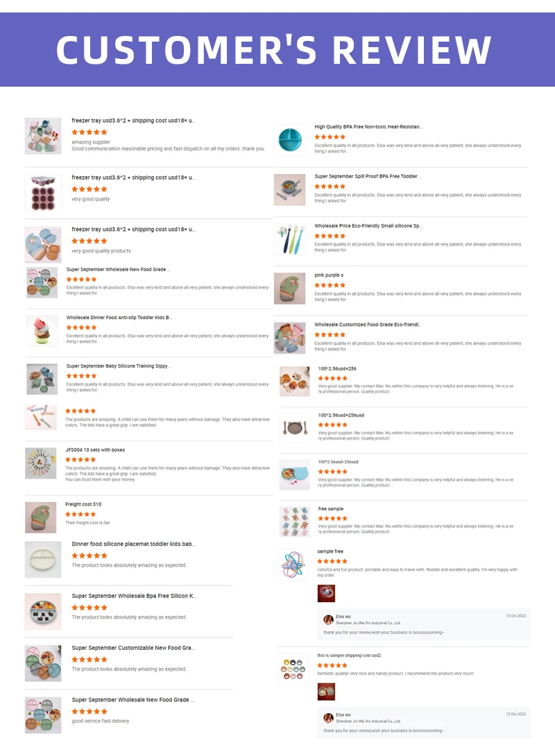Click the 'JFS004 10 sets with boxes' title

(95, 450)
